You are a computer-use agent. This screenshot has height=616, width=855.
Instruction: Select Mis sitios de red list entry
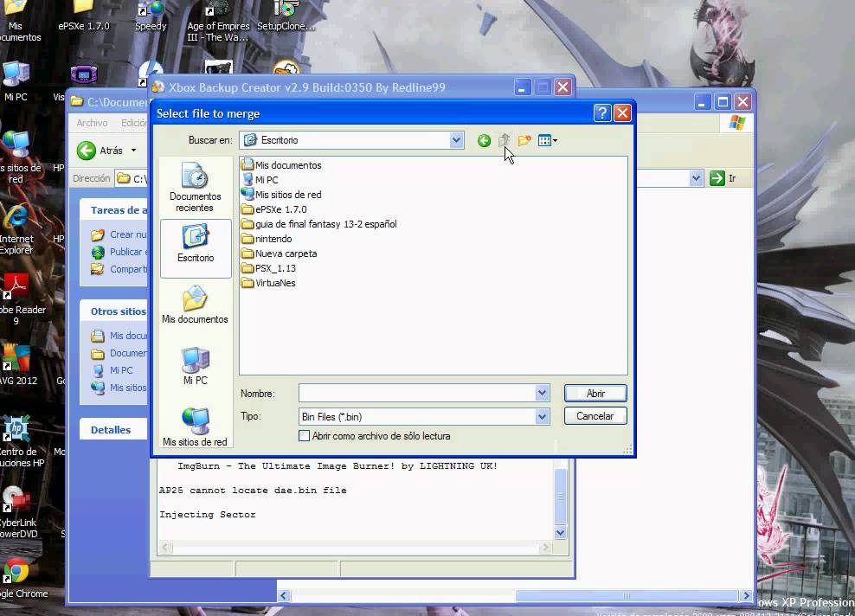[281, 194]
